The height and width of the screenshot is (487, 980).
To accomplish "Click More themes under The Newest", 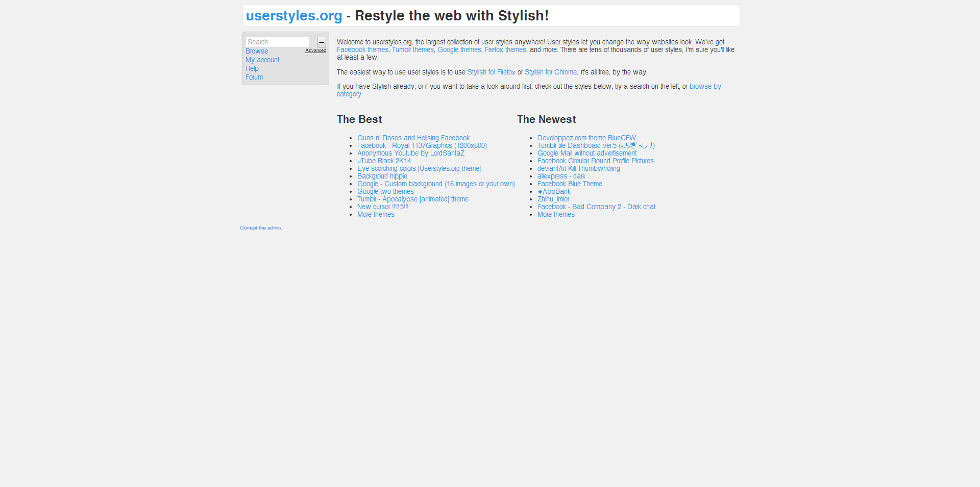I will [x=556, y=214].
